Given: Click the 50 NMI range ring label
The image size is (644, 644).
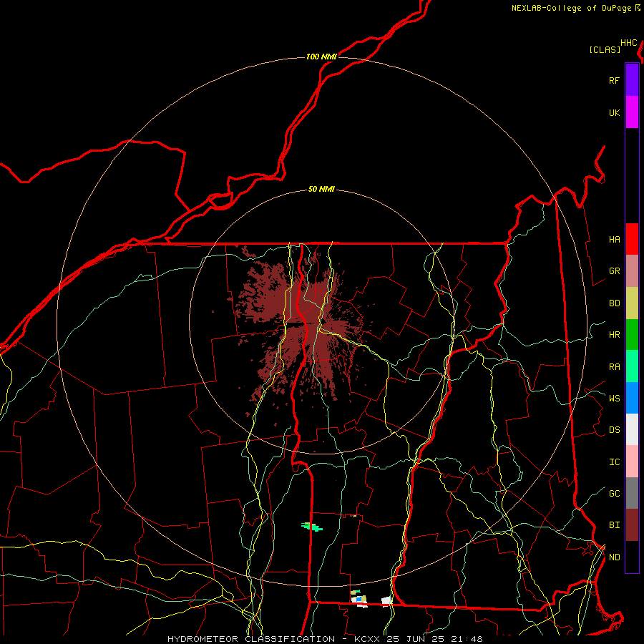Looking at the screenshot, I should [x=321, y=189].
